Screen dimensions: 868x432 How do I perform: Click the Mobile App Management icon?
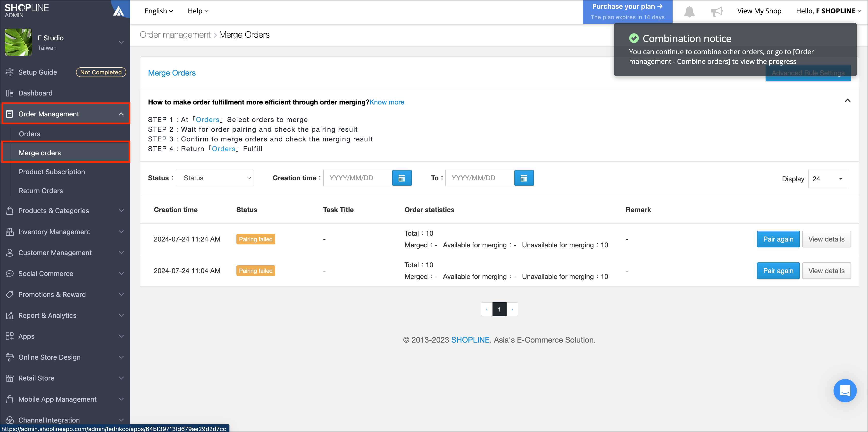(10, 399)
